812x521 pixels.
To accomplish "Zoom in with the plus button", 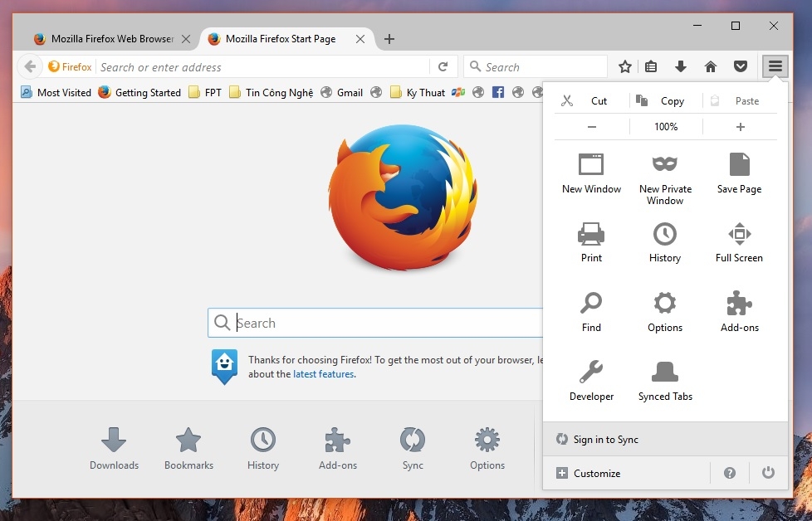I will click(740, 127).
